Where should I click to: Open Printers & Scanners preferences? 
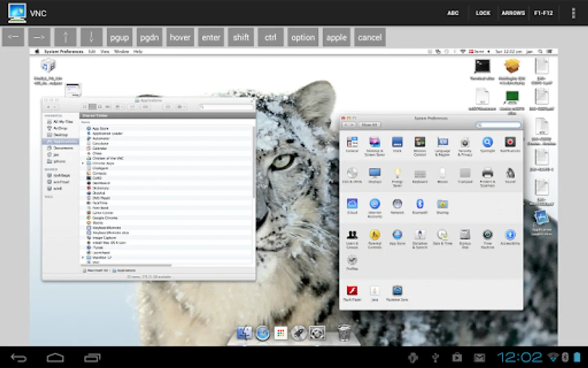(488, 177)
